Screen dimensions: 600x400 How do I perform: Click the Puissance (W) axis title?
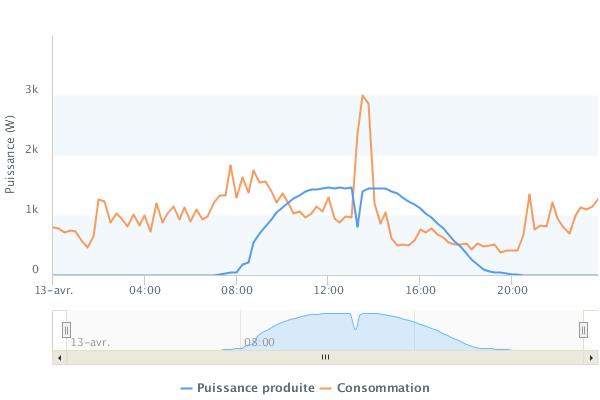point(10,155)
